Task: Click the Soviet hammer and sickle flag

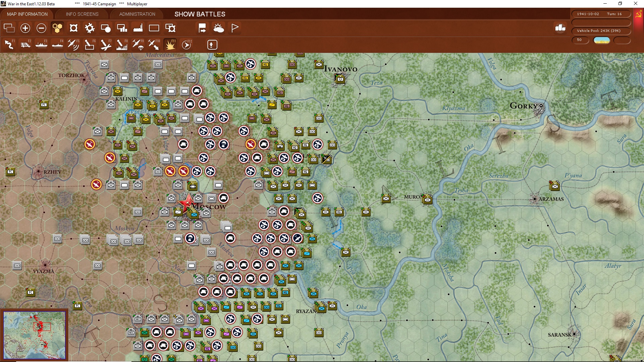Action: tap(639, 15)
